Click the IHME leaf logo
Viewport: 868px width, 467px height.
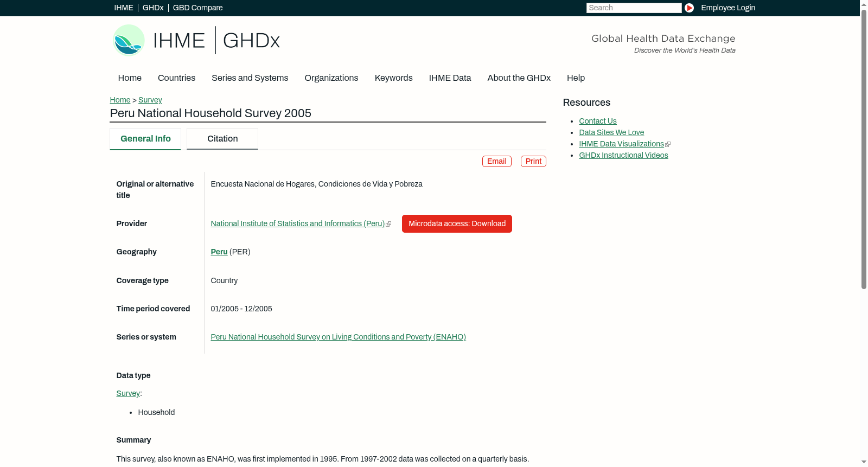point(129,40)
